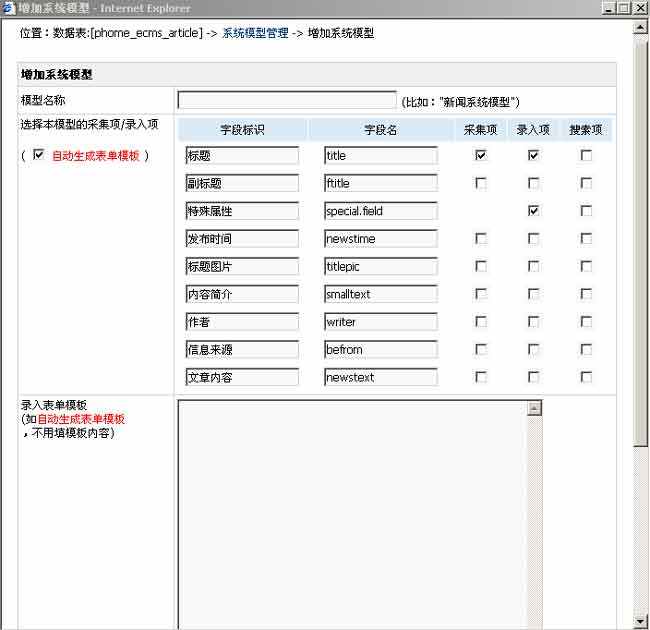Click the 标题 field label input

point(242,156)
